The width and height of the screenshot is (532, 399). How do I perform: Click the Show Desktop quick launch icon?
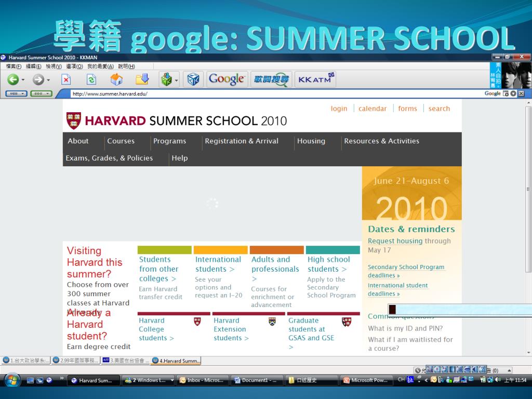point(30,380)
